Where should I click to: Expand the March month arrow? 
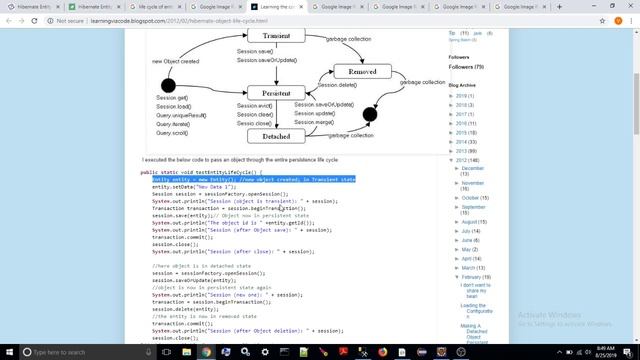tap(457, 268)
